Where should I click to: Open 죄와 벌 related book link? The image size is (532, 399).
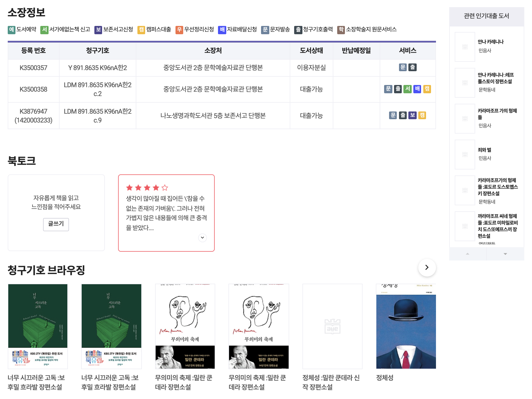click(484, 150)
